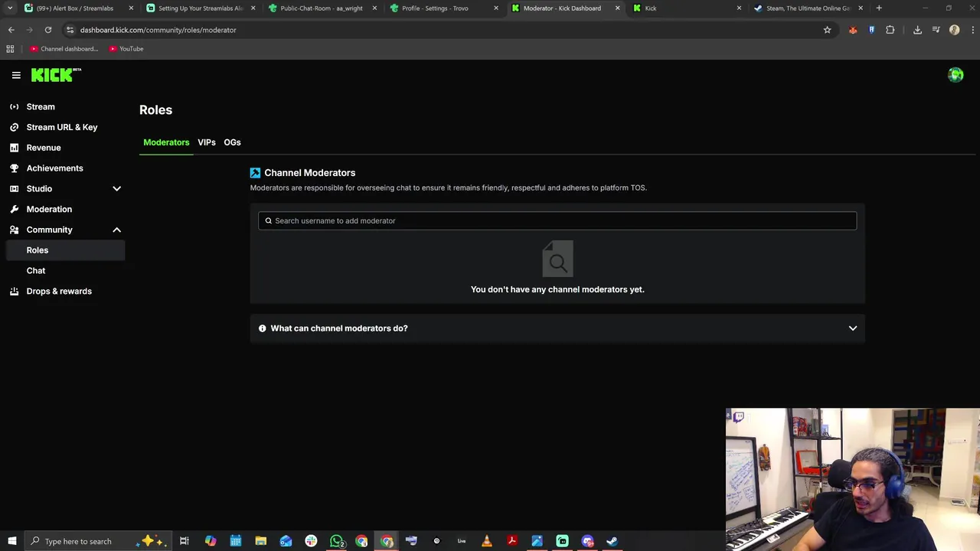Open Revenue in the sidebar

44,148
